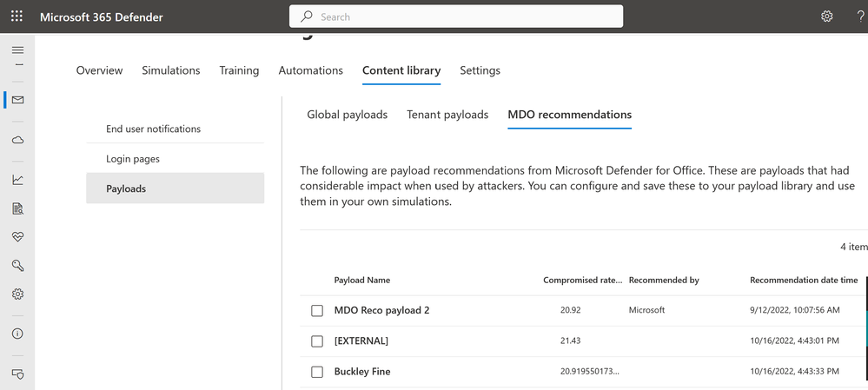Tick the MDO Reco payload 2 checkbox
Screen dimensions: 868x390
point(317,310)
